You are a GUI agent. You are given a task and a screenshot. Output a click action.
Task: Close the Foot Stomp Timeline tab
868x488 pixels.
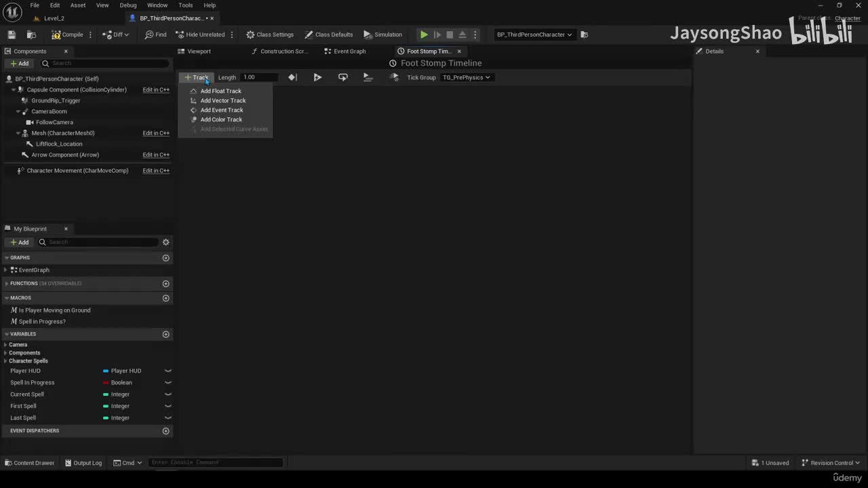point(459,52)
